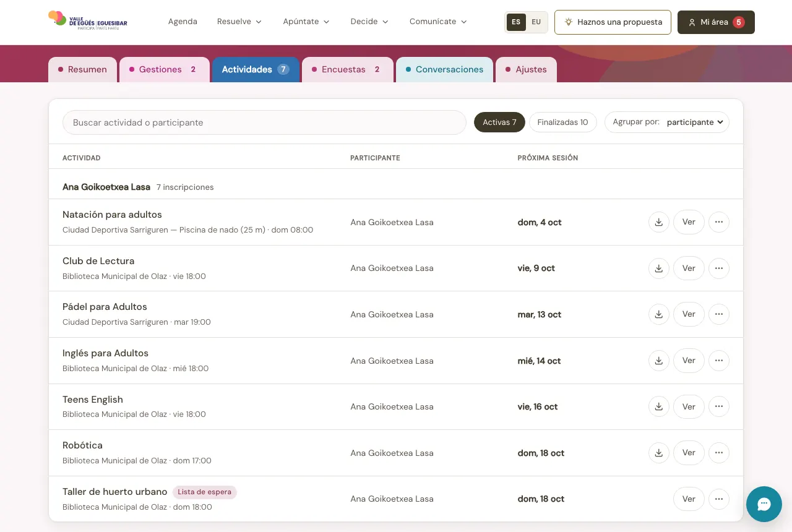
Task: Click the PRÓXIMA SESIÓN column header
Action: [548, 158]
